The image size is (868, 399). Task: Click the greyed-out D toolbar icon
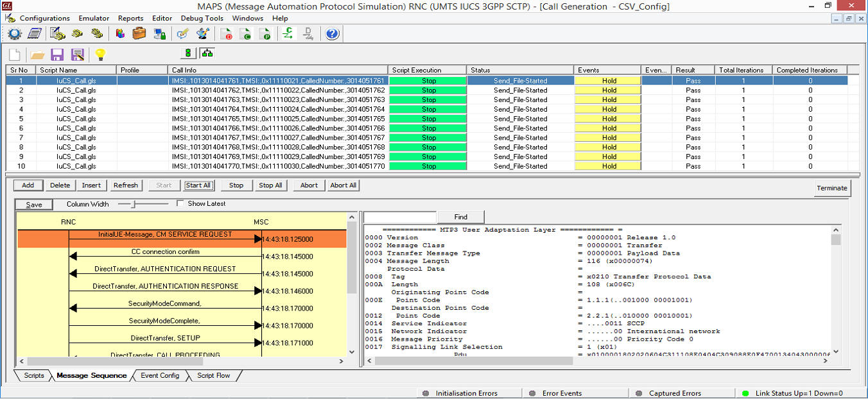(308, 33)
